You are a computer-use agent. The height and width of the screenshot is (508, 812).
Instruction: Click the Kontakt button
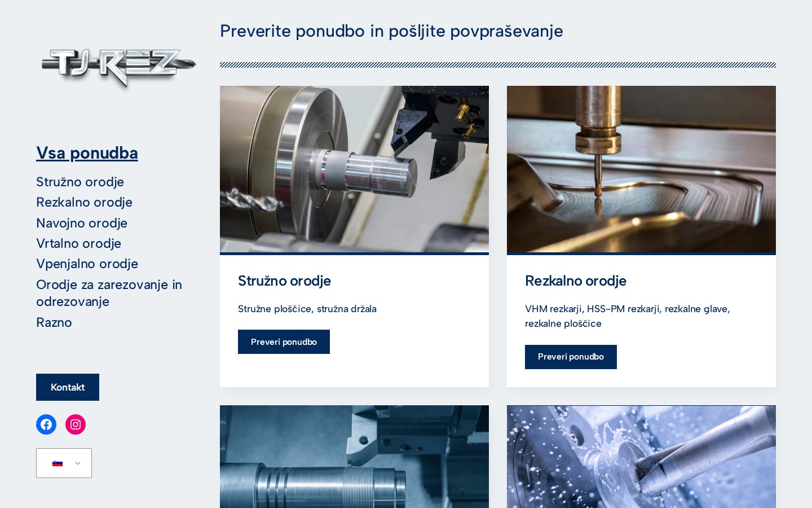68,387
